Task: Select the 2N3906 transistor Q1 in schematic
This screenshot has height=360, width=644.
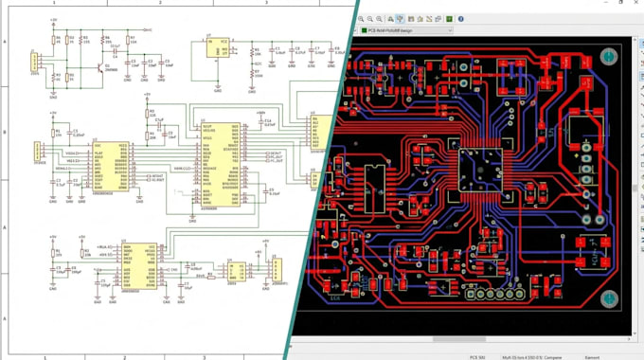Action: pyautogui.click(x=100, y=68)
